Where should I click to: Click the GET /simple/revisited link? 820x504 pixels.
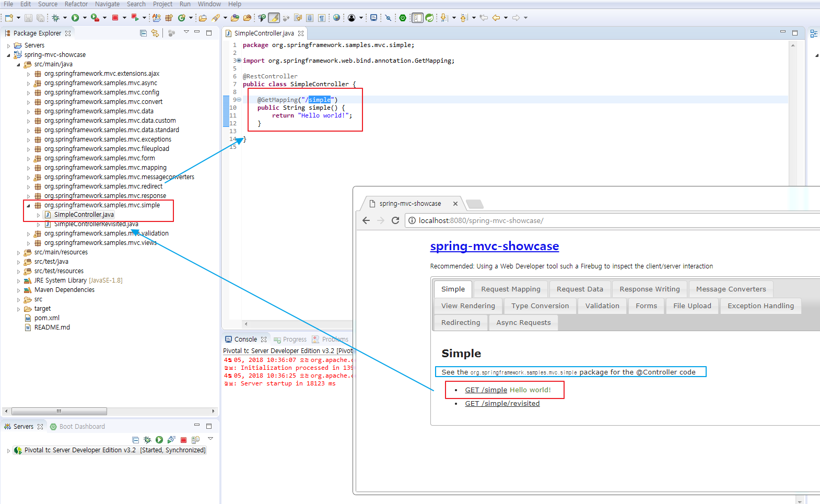point(502,403)
